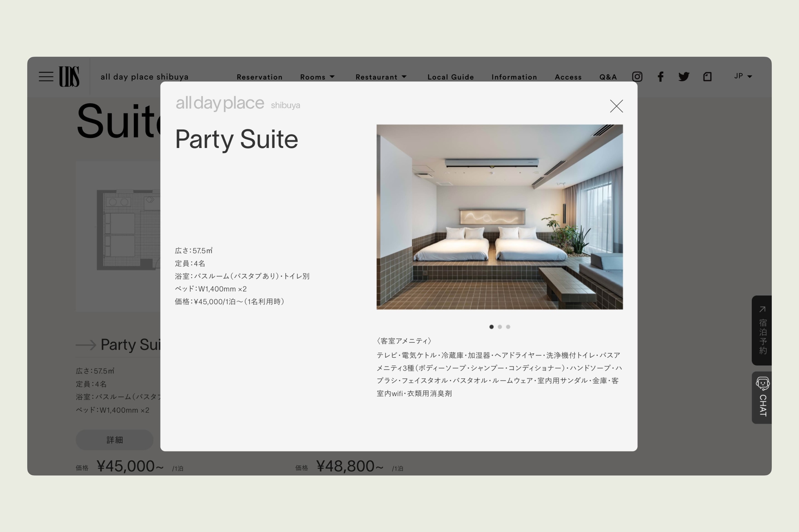799x532 pixels.
Task: Click the 〈客室アメニティ〉 heading
Action: coord(404,341)
